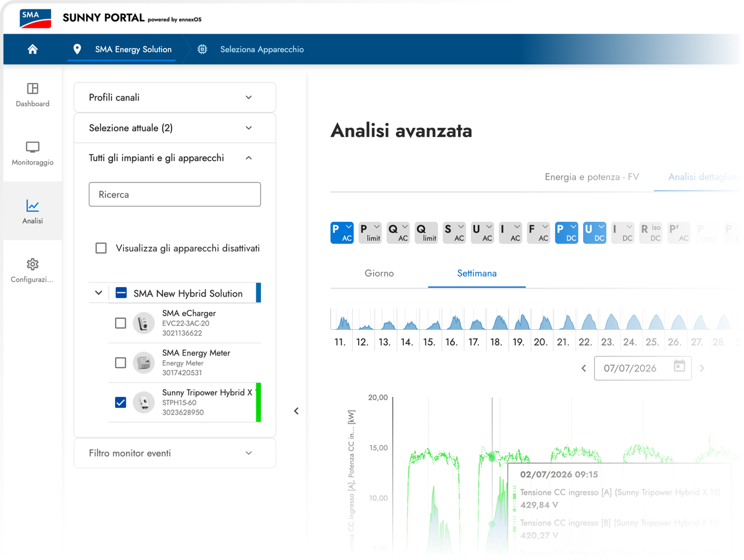This screenshot has height=560, width=744.
Task: Go to next date arrow
Action: coord(702,368)
